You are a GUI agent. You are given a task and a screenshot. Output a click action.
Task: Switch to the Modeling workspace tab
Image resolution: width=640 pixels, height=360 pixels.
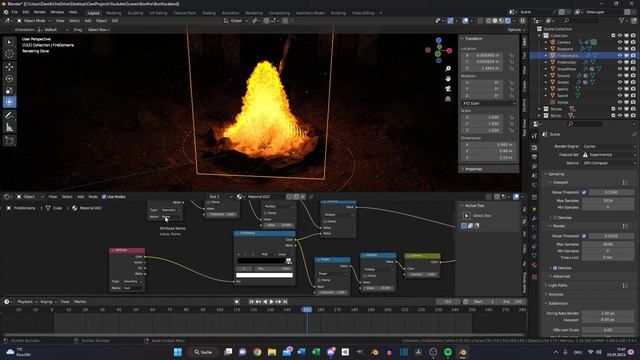(113, 13)
